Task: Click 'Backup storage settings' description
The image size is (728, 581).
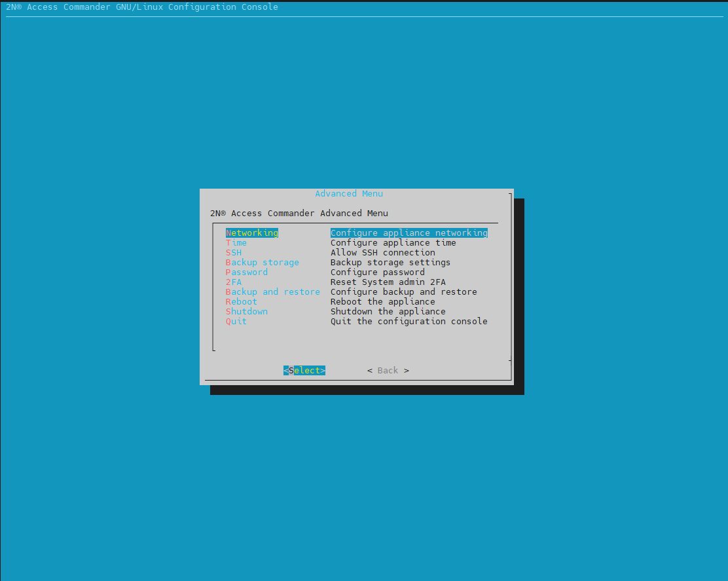Action: pos(390,262)
